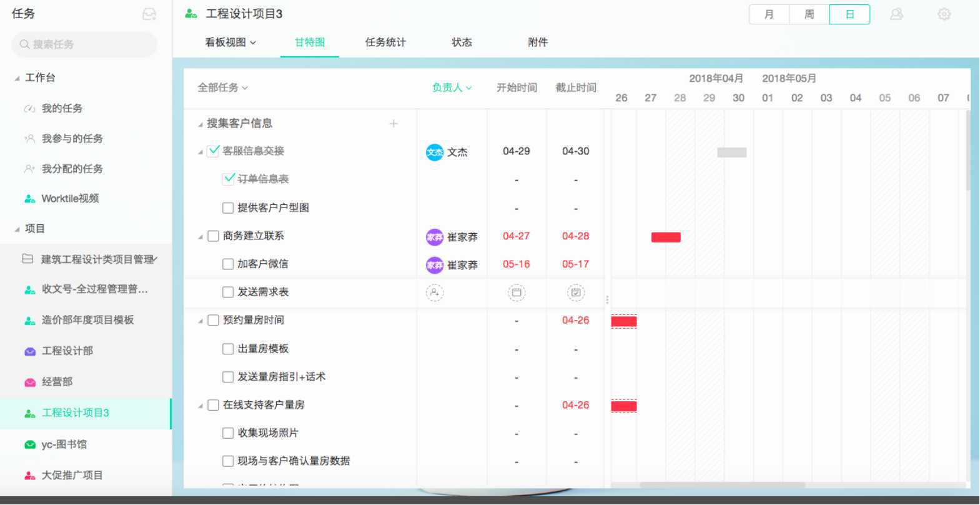Switch to 任务统计 tab

pyautogui.click(x=385, y=42)
